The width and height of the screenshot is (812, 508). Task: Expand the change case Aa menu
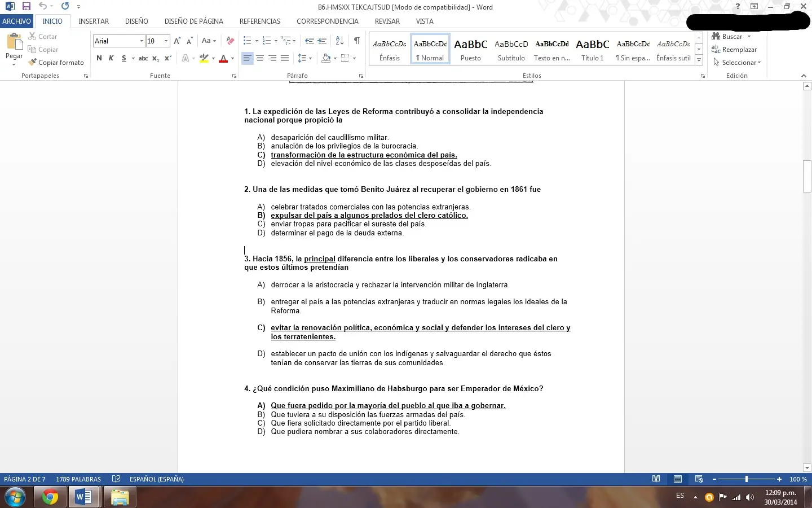209,41
